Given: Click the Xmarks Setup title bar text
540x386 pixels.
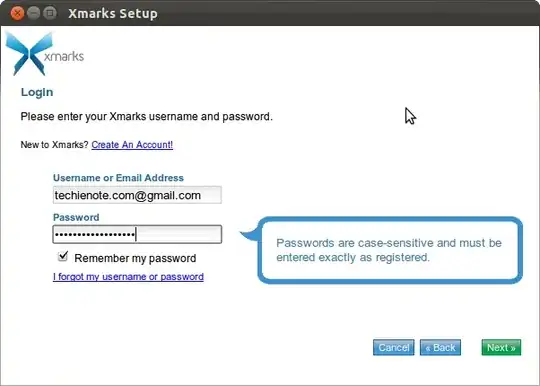Looking at the screenshot, I should click(x=113, y=13).
